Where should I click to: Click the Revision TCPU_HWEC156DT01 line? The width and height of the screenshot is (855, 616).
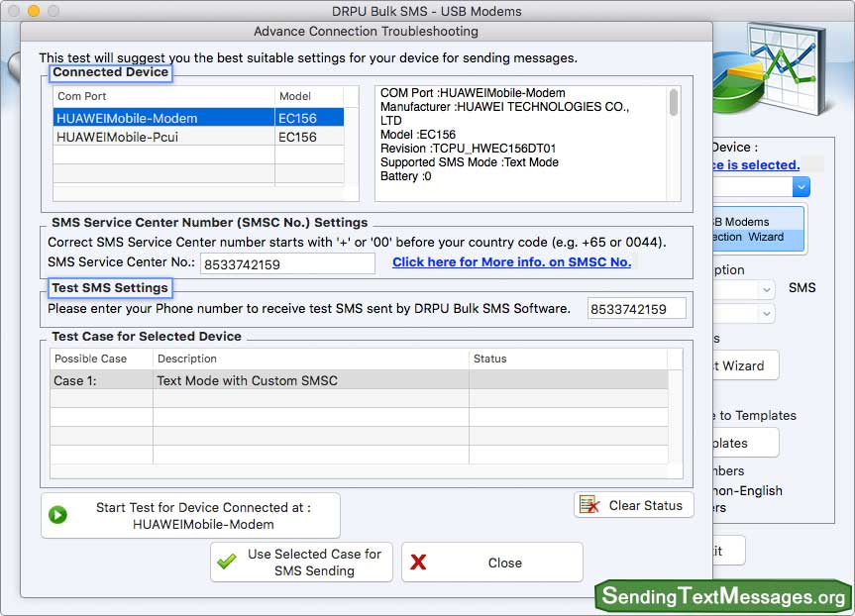pos(468,149)
